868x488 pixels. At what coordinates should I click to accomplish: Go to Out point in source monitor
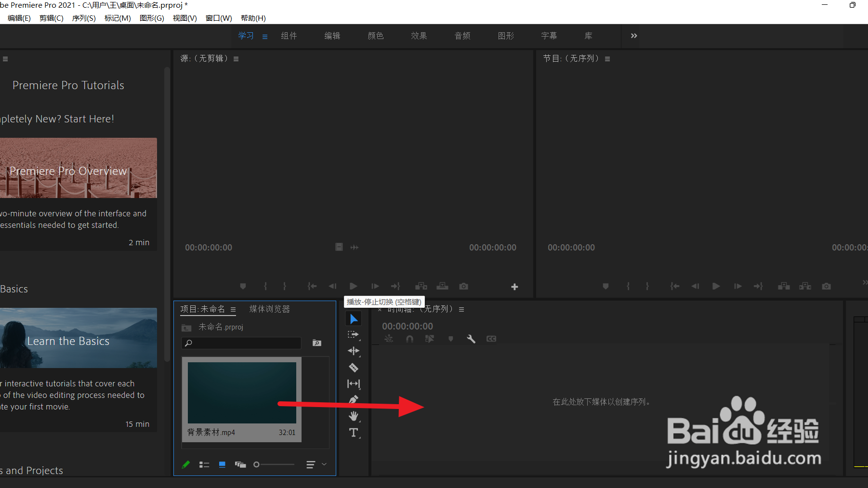coord(395,286)
